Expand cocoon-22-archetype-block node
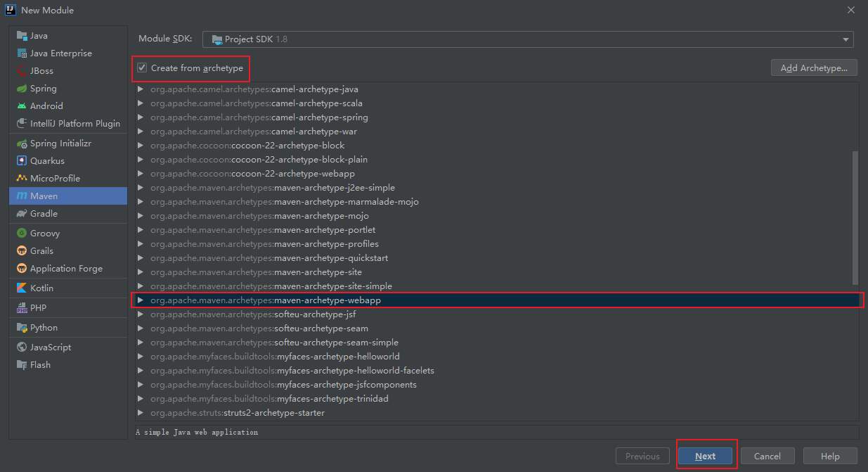The height and width of the screenshot is (472, 868). (x=141, y=146)
